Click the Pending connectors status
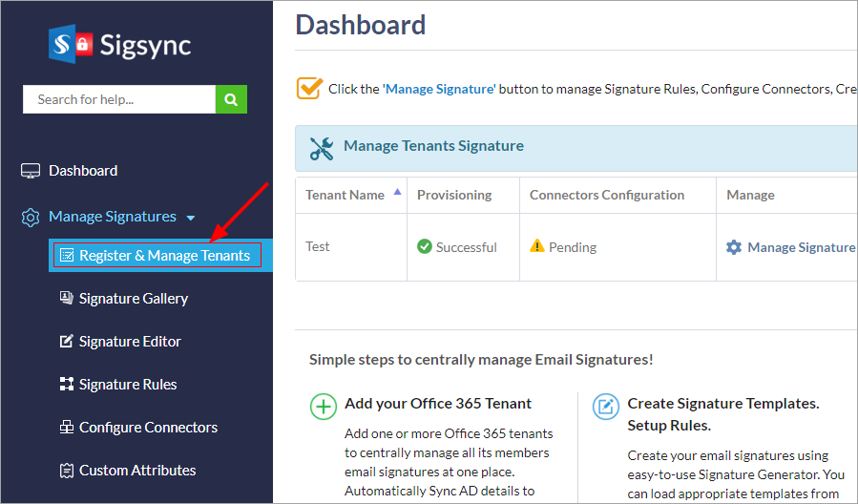Viewport: 858px width, 504px height. [x=572, y=247]
